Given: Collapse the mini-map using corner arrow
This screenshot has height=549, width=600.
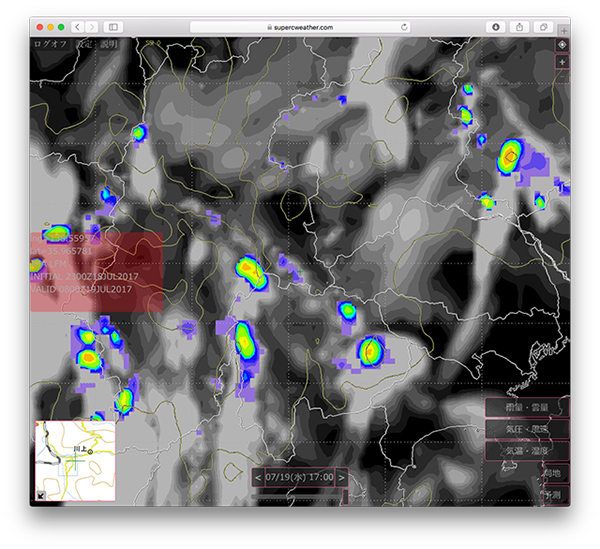Looking at the screenshot, I should [x=40, y=495].
